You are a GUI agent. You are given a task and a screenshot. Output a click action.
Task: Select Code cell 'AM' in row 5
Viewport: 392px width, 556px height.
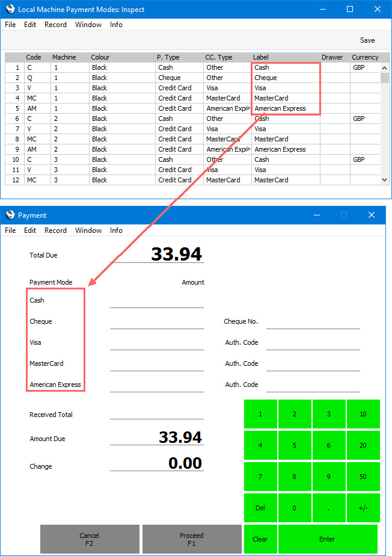click(x=37, y=108)
